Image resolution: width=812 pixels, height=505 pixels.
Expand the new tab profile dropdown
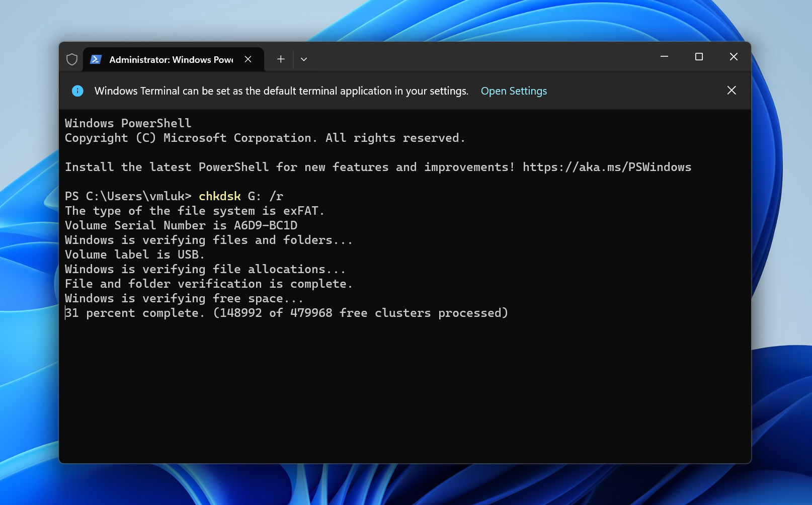point(304,59)
